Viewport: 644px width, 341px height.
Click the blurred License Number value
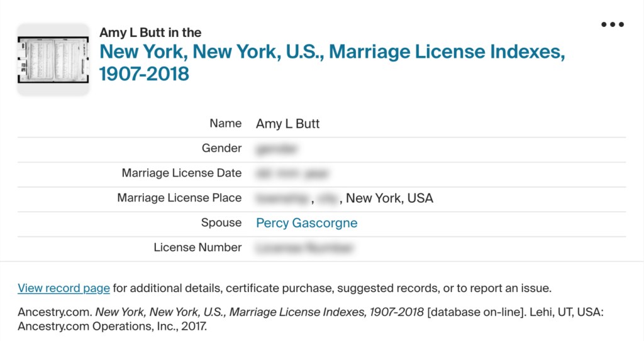pyautogui.click(x=302, y=248)
